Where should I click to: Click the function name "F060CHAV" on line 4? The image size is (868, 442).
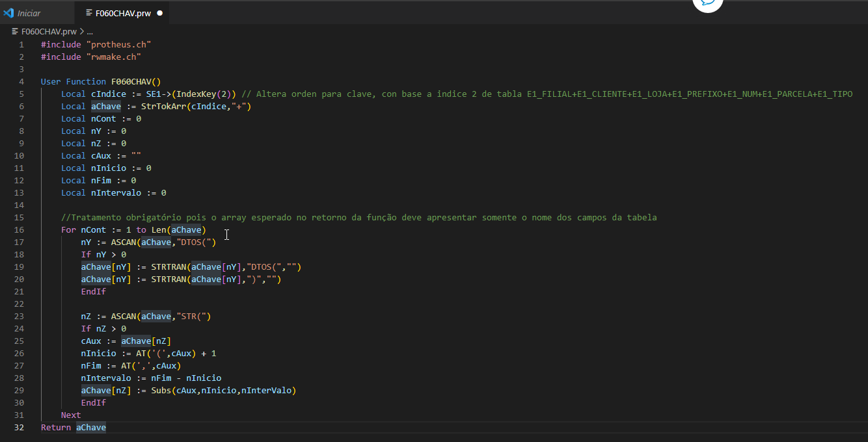coord(131,81)
